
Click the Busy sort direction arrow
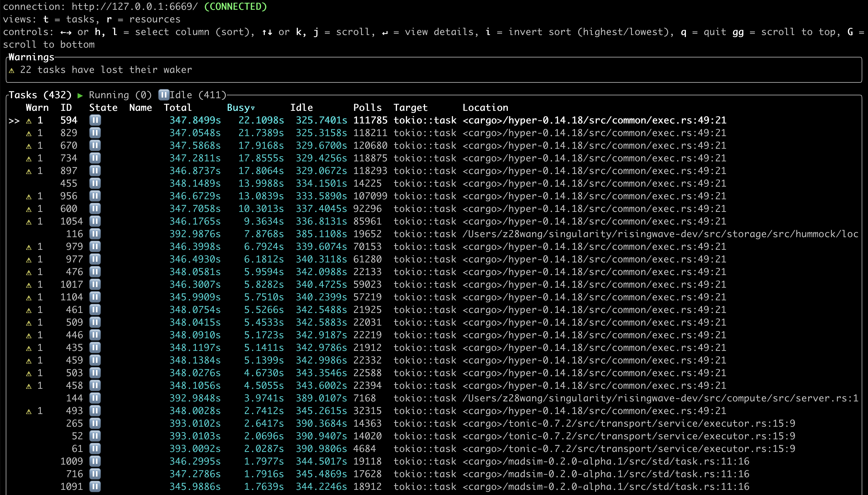(252, 108)
